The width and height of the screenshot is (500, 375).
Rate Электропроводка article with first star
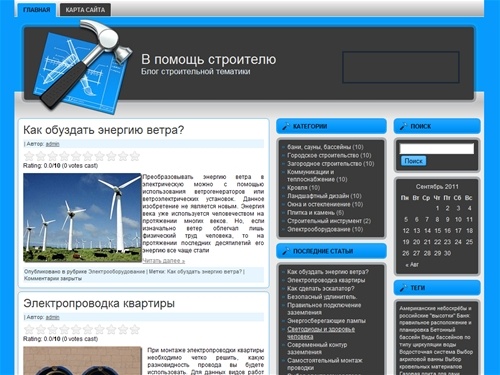[x=29, y=329]
